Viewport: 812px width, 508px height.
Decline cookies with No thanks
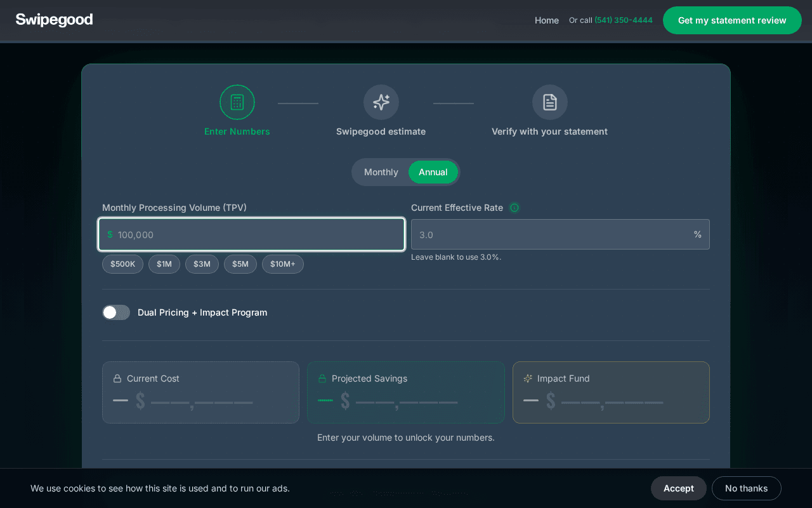coord(747,488)
